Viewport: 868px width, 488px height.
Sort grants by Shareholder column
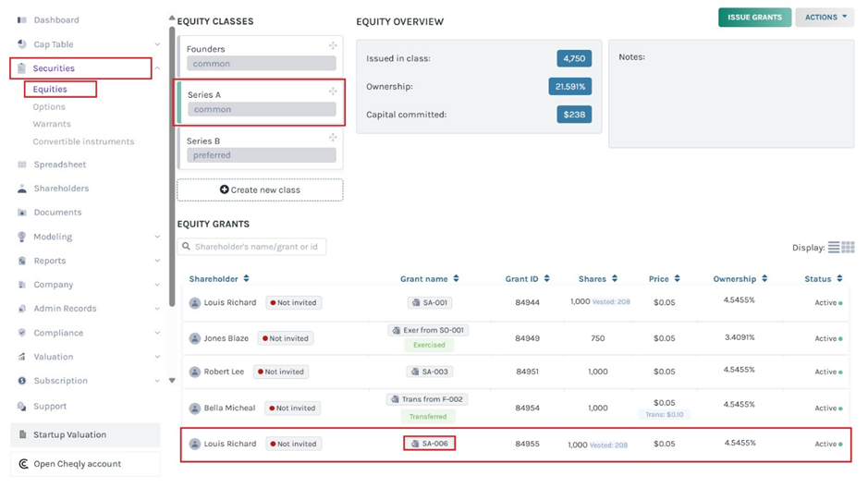pos(219,279)
